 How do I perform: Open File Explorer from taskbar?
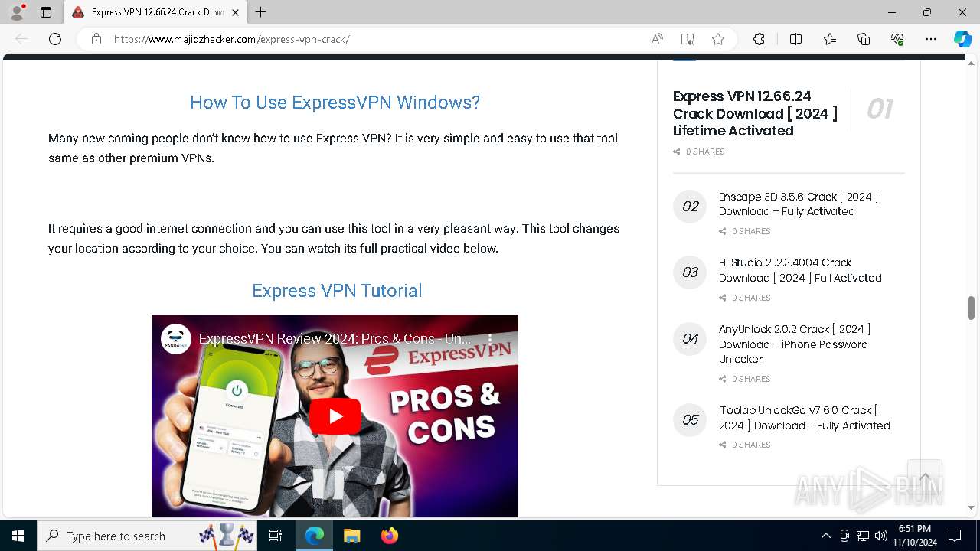point(351,536)
